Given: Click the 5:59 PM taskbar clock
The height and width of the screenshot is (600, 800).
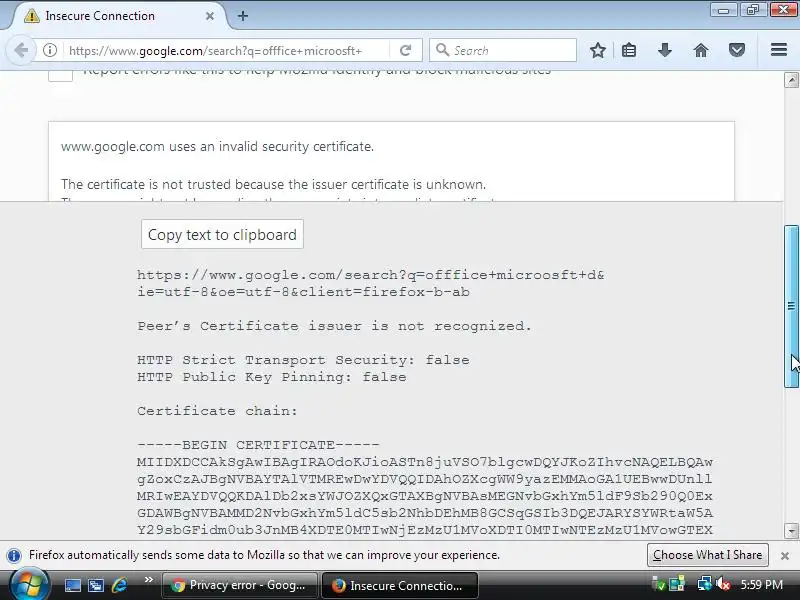Looking at the screenshot, I should 762,585.
